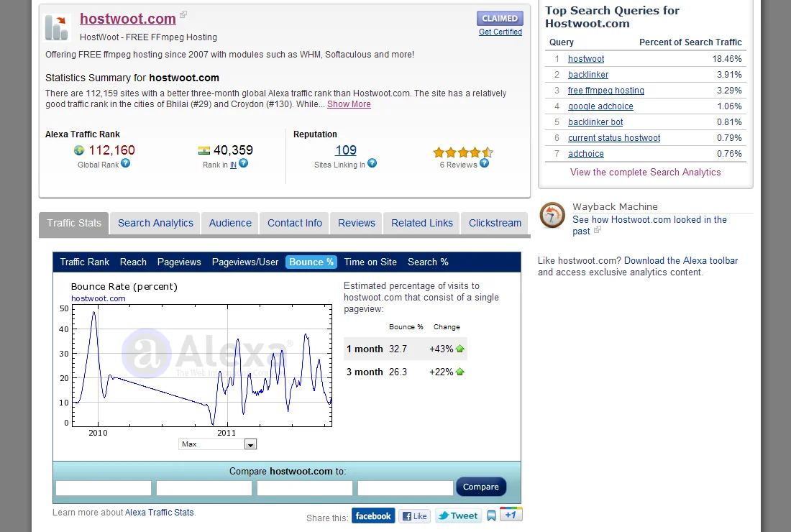Image resolution: width=791 pixels, height=532 pixels.
Task: Click the Get Certified link
Action: (500, 32)
